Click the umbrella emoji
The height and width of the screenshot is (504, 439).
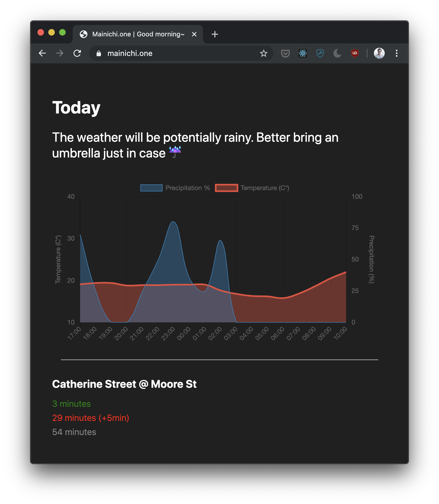click(175, 152)
